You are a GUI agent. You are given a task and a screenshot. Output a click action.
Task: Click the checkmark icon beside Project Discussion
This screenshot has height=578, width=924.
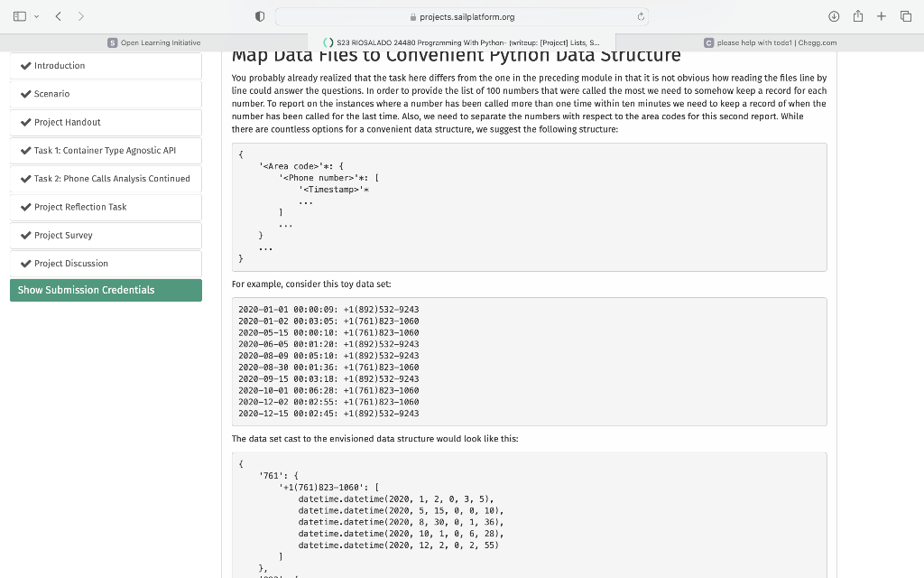tap(25, 264)
